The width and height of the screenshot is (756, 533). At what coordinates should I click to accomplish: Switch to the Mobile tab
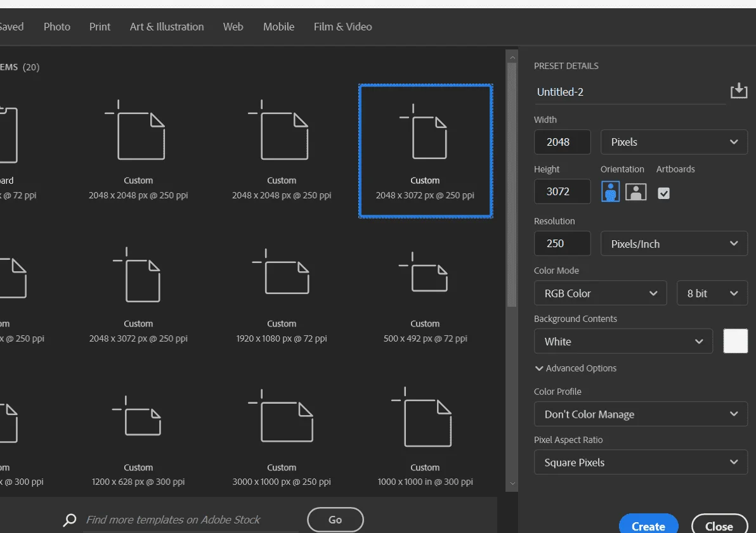278,27
